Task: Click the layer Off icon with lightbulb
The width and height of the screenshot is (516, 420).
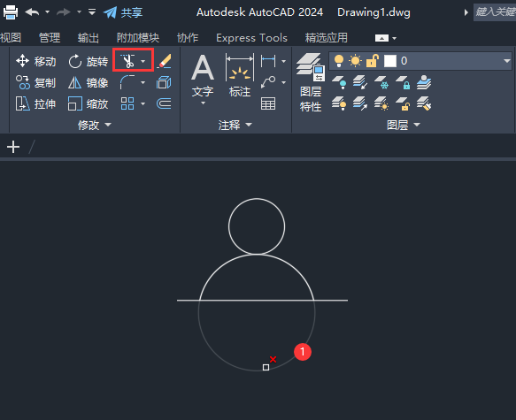Action: click(x=339, y=82)
